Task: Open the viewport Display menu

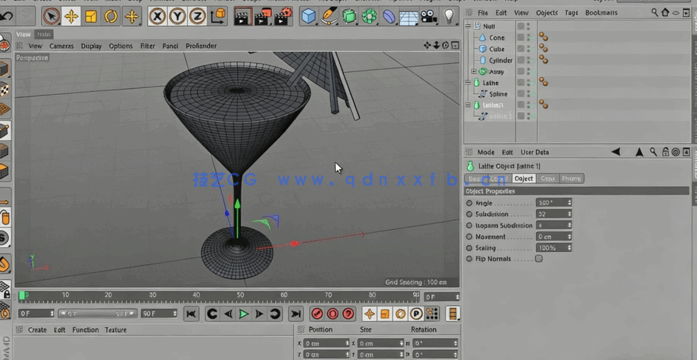Action: click(x=91, y=46)
